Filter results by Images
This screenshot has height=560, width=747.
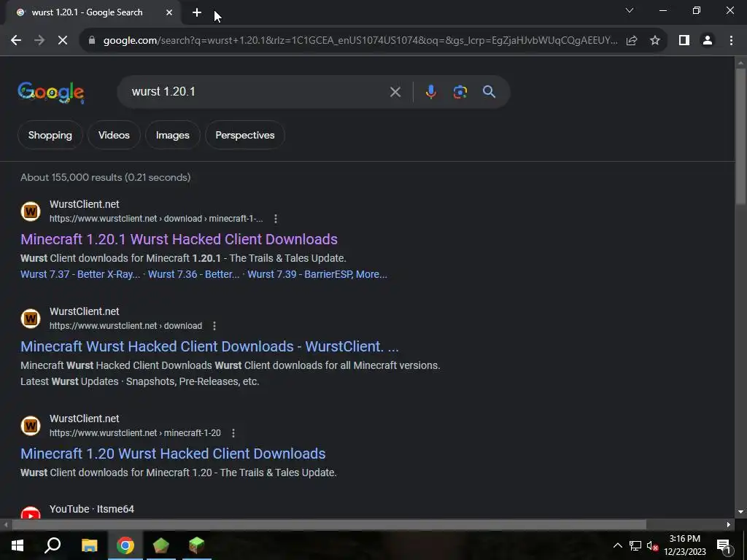click(172, 135)
